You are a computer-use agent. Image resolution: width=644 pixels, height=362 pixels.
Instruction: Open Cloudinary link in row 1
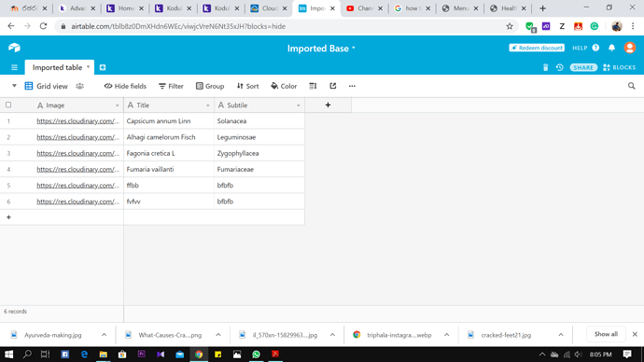pyautogui.click(x=78, y=121)
